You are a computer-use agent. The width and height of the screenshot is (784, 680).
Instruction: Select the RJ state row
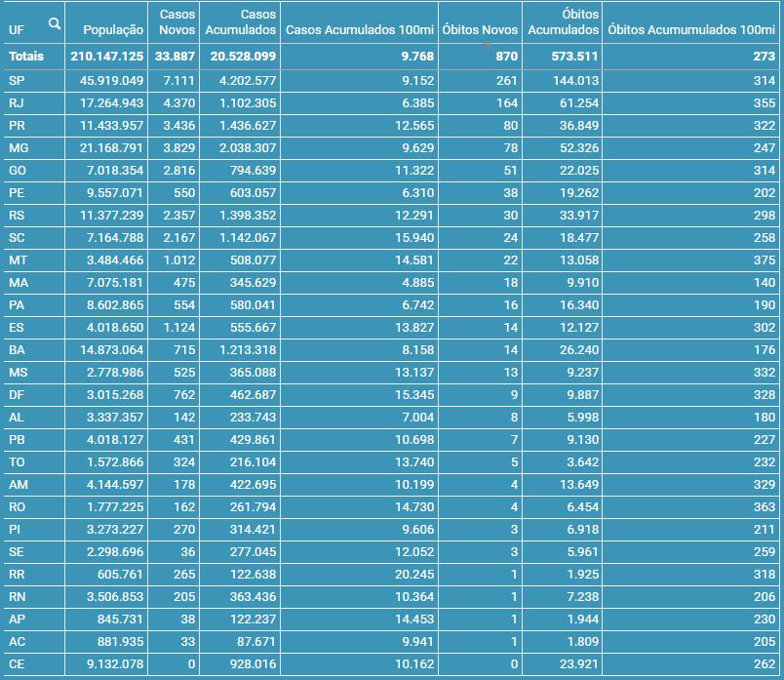[x=16, y=102]
